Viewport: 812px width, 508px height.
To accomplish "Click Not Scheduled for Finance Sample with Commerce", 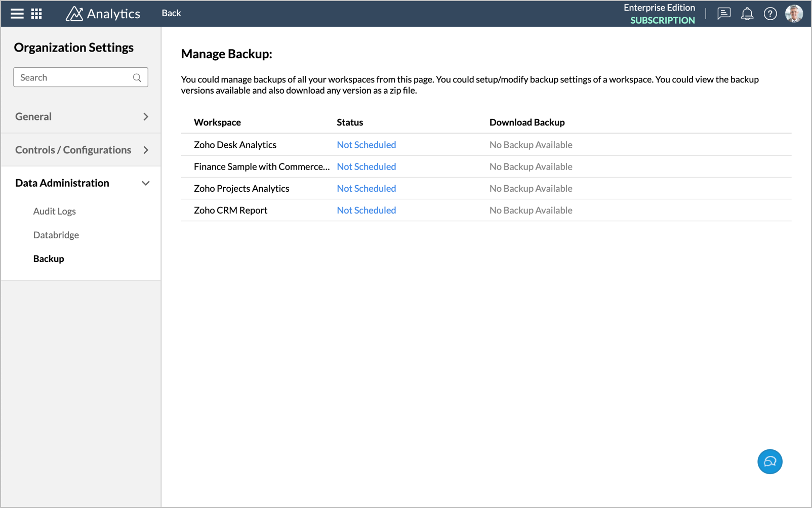I will (367, 166).
